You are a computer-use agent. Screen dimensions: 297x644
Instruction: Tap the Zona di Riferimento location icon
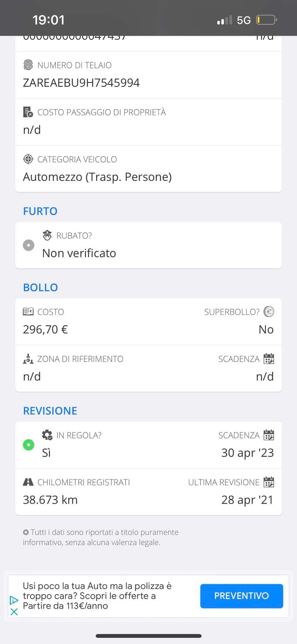pos(28,359)
